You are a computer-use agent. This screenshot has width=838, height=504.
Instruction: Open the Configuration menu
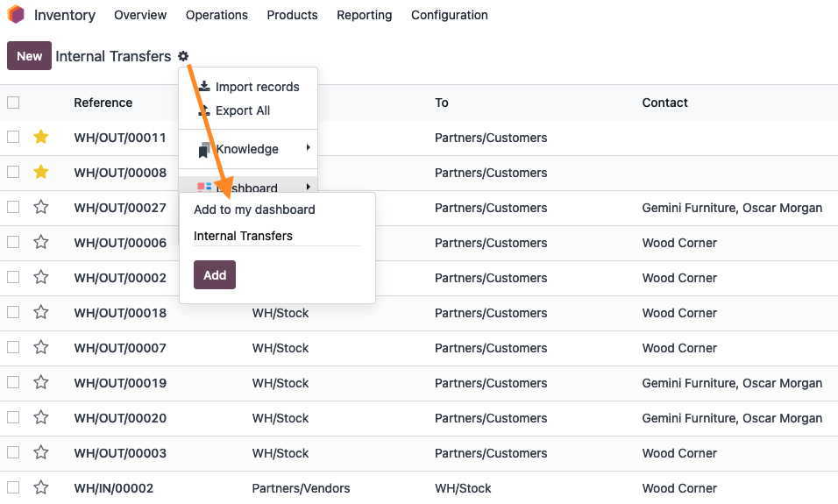pyautogui.click(x=450, y=15)
